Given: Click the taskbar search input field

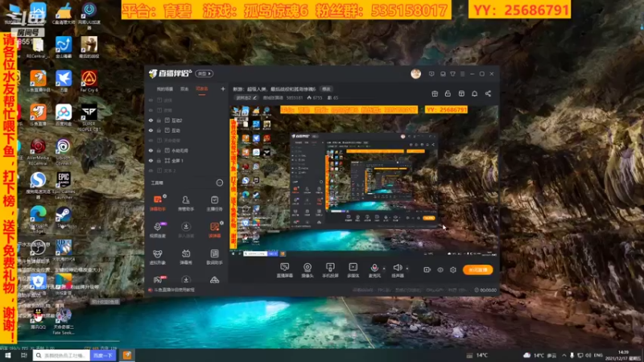Looking at the screenshot, I should click(x=62, y=355).
